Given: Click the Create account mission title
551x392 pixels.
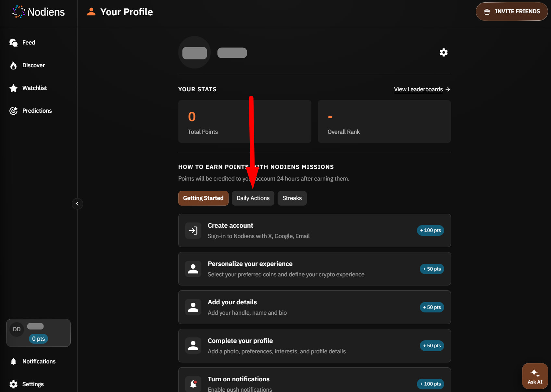Looking at the screenshot, I should click(x=231, y=225).
